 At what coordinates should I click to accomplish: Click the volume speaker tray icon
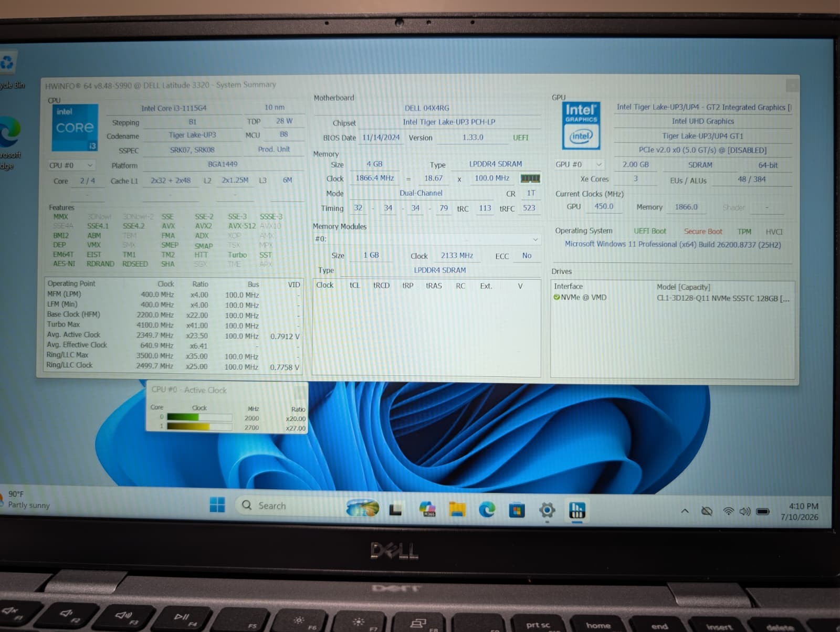[x=744, y=511]
